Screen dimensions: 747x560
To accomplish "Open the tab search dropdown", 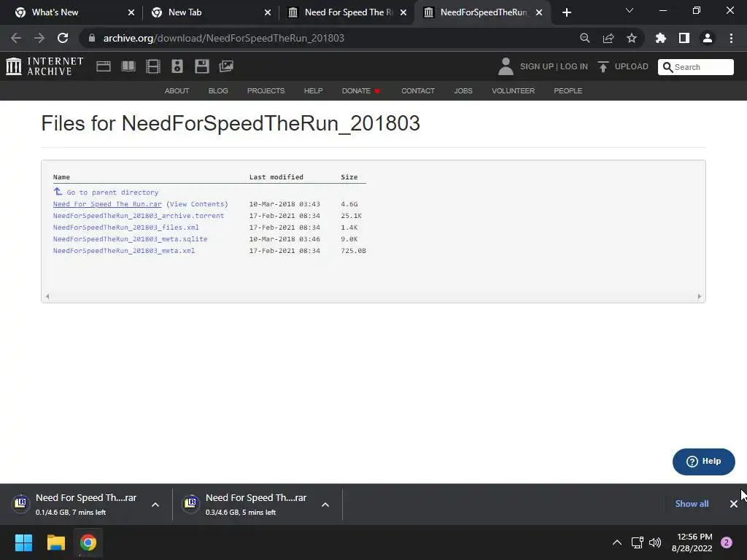I will tap(630, 10).
